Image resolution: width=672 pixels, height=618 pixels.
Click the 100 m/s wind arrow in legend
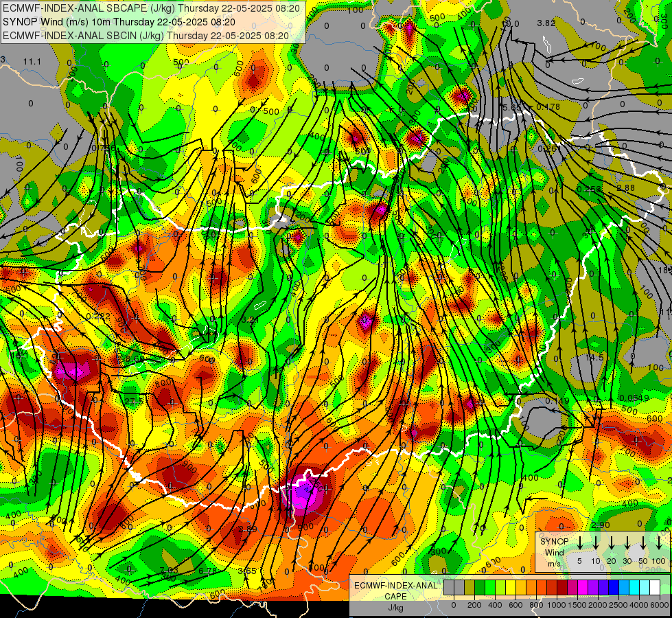click(659, 542)
